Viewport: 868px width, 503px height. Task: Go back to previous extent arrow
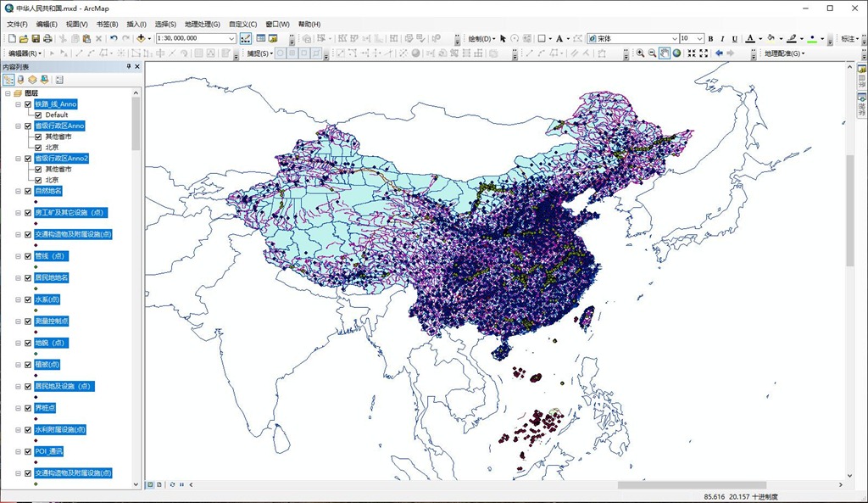coord(719,53)
